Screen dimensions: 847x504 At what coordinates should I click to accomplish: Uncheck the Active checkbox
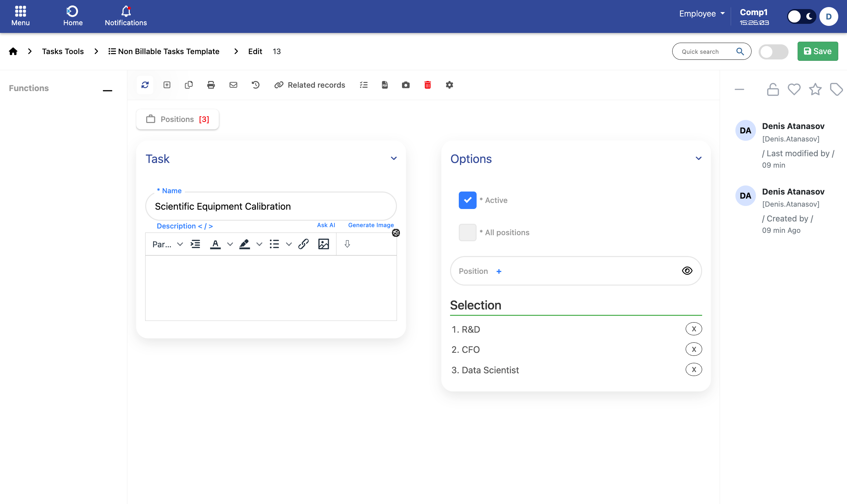(467, 200)
